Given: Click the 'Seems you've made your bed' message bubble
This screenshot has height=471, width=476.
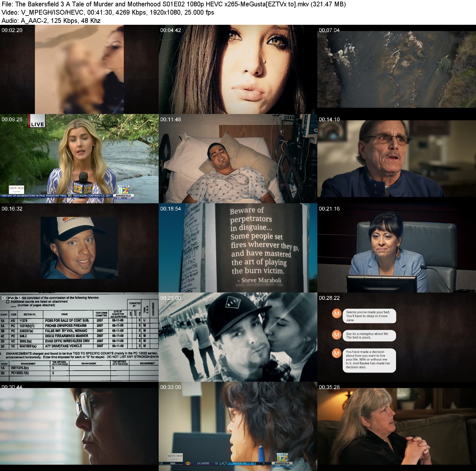Looking at the screenshot, I should tap(369, 316).
